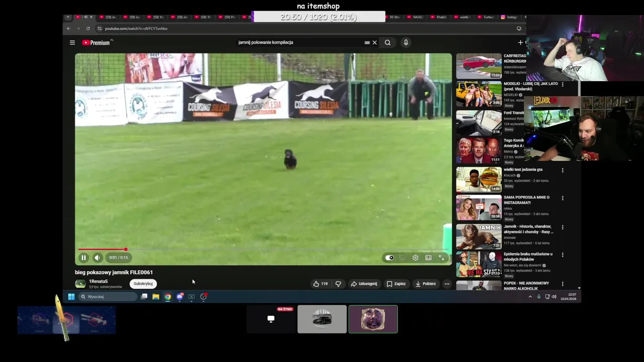Open File Explorer from the taskbar

pos(156,297)
